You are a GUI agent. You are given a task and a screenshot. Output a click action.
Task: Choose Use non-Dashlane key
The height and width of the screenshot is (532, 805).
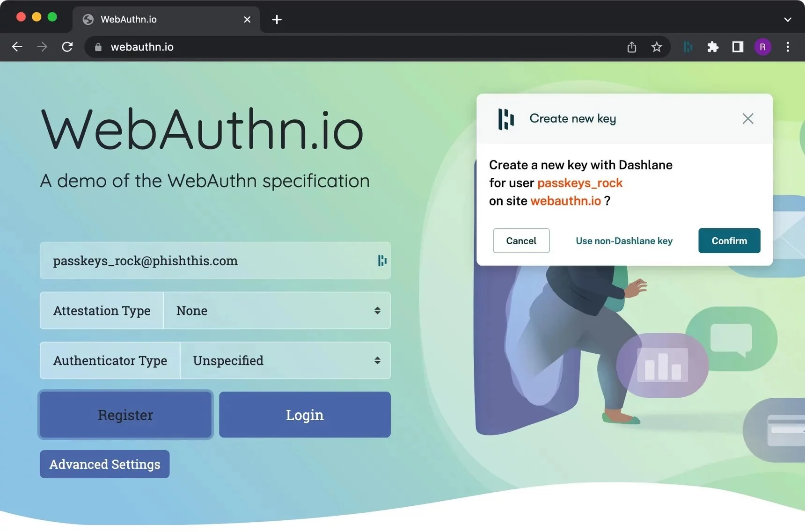[624, 240]
